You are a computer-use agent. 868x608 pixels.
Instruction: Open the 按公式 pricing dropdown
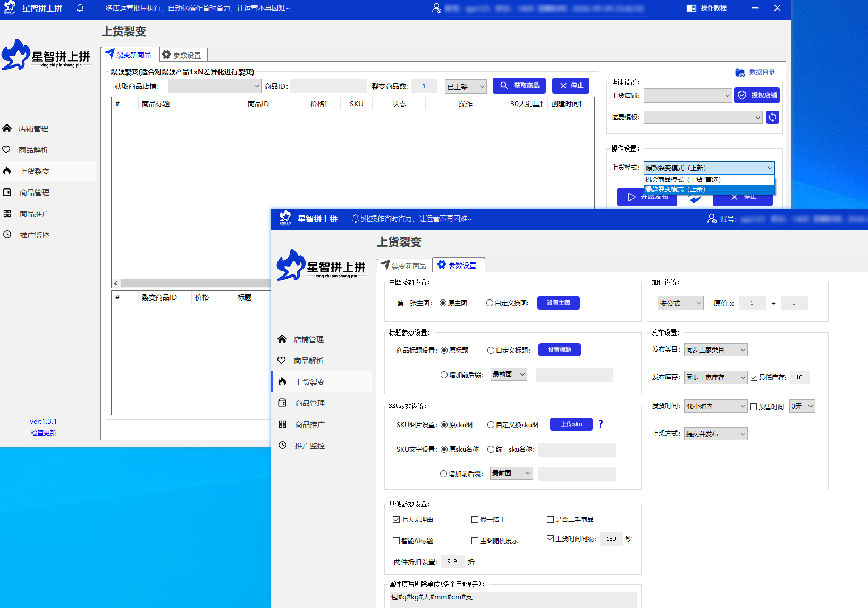point(680,303)
